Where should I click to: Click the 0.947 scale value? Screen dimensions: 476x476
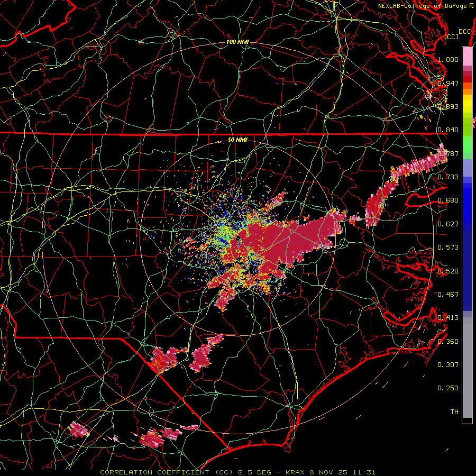(448, 83)
